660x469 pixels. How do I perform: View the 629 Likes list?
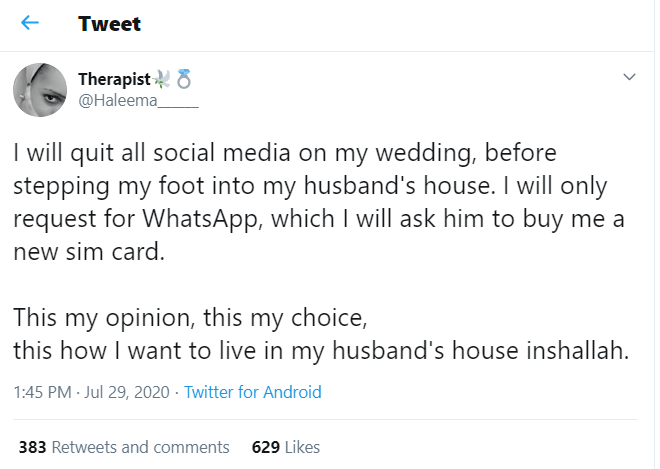300,447
